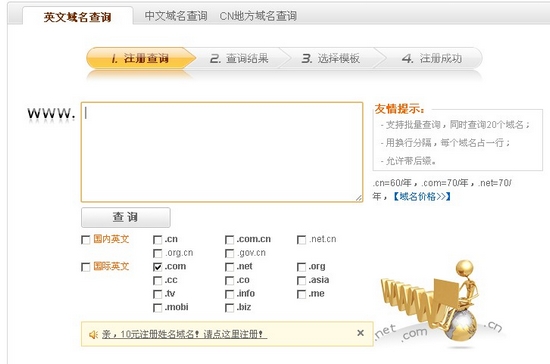Check the .org domain option
Viewport: 550px width, 364px height.
coord(301,267)
